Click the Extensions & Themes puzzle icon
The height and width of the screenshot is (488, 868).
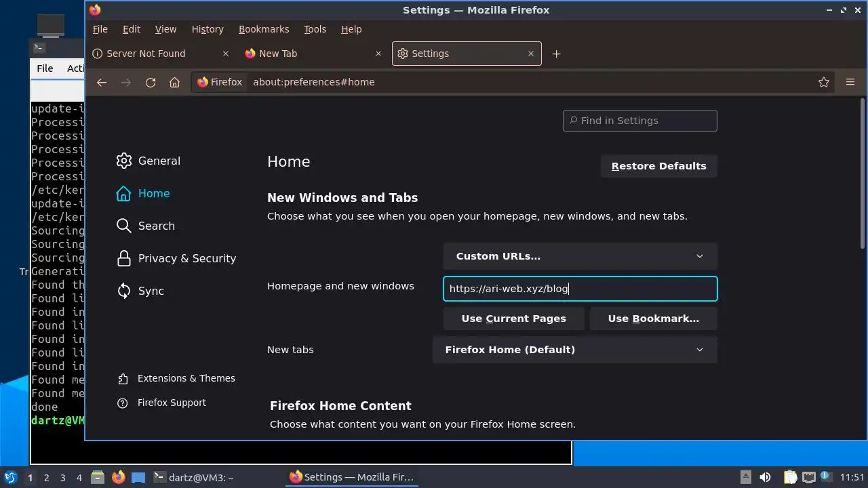click(x=122, y=378)
